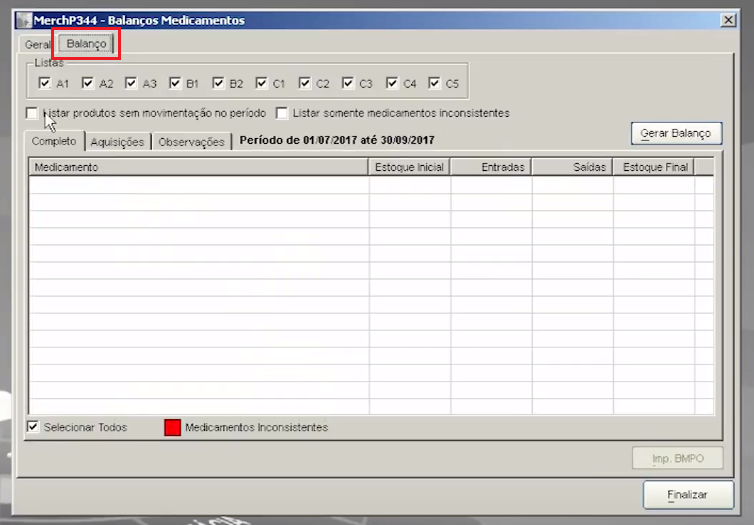Disable the B2 list checkbox
The image size is (754, 525).
click(x=218, y=84)
